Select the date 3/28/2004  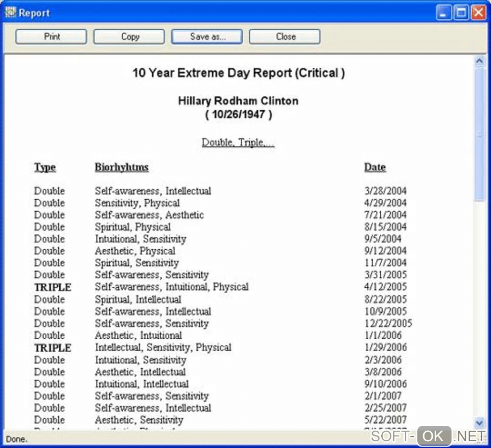click(386, 191)
